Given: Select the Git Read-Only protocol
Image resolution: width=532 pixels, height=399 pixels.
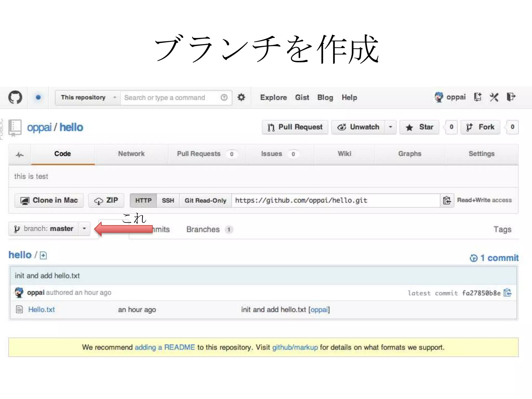Looking at the screenshot, I should 205,200.
